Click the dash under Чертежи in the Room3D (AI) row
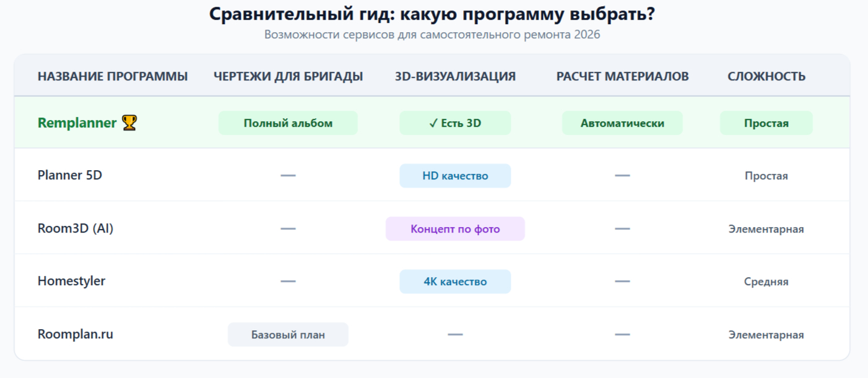 [288, 229]
